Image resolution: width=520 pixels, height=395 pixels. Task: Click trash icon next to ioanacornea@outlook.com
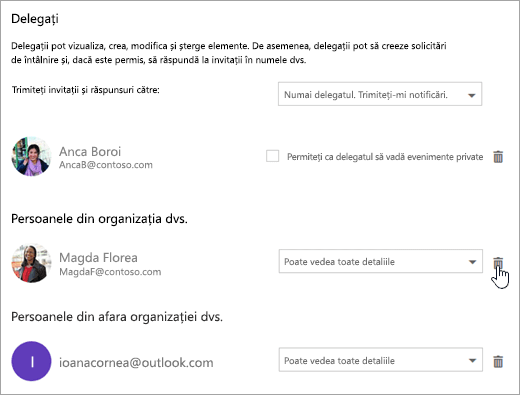point(498,361)
